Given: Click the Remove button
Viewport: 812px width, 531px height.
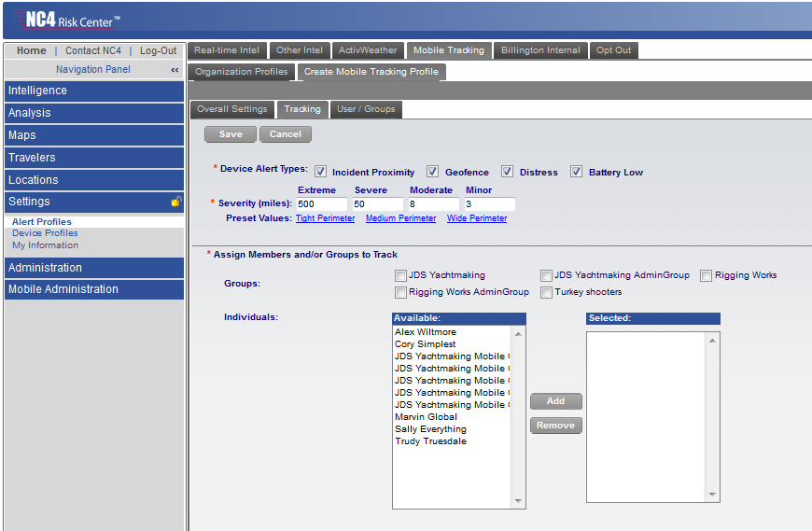Looking at the screenshot, I should click(555, 426).
